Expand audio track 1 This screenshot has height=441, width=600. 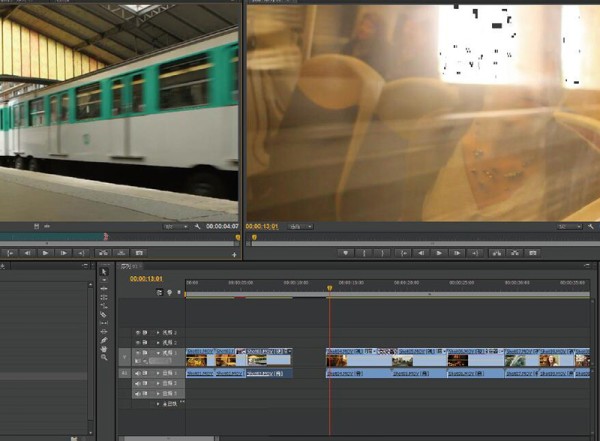[158, 373]
